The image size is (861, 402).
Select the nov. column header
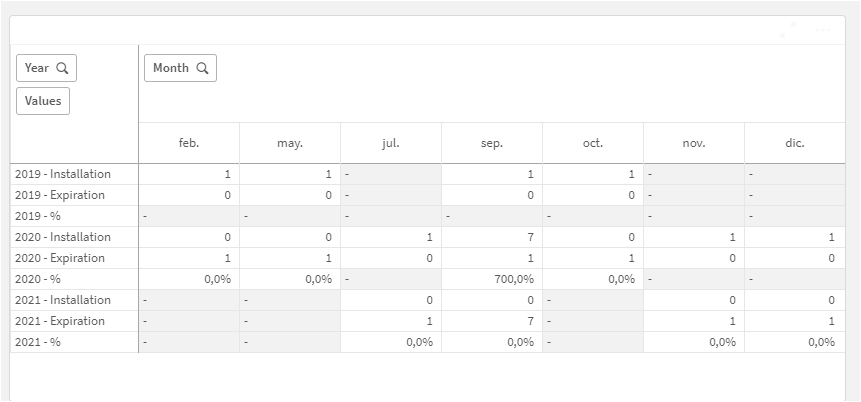coord(694,143)
